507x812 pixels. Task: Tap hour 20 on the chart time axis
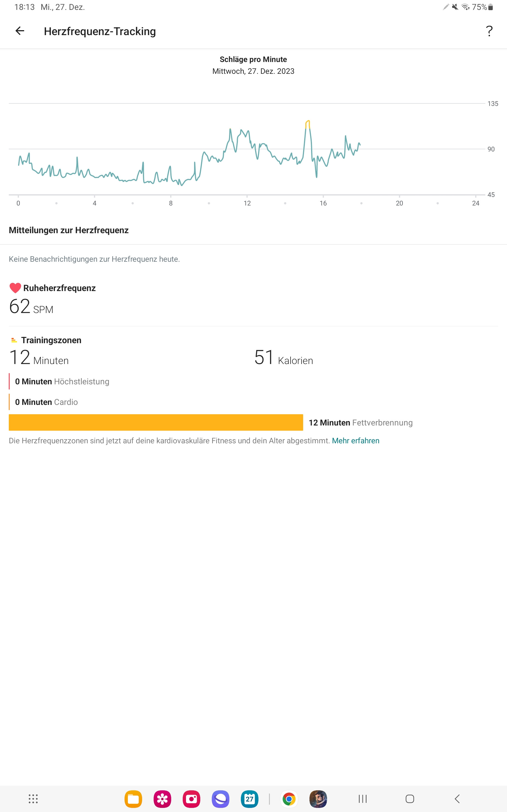399,203
